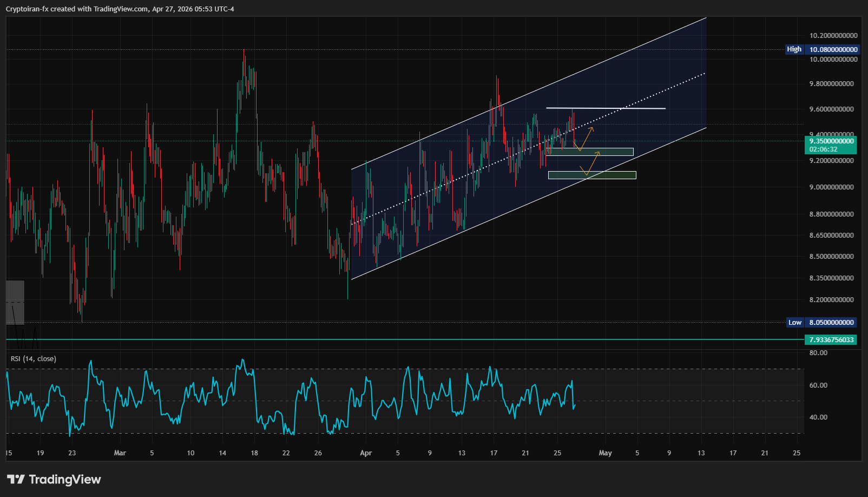Select the 7.9336756033 price line label
The width and height of the screenshot is (868, 497).
pos(831,340)
